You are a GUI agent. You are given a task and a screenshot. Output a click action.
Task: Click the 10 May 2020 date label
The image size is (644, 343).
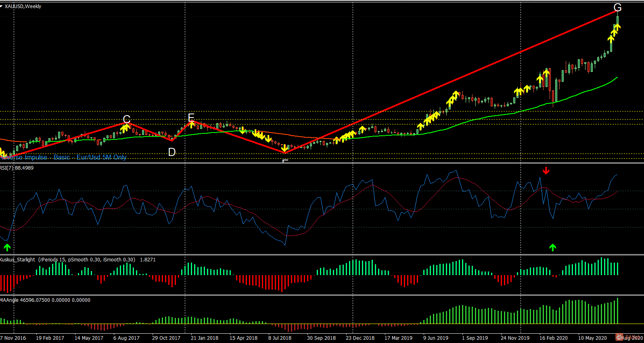[x=592, y=338]
